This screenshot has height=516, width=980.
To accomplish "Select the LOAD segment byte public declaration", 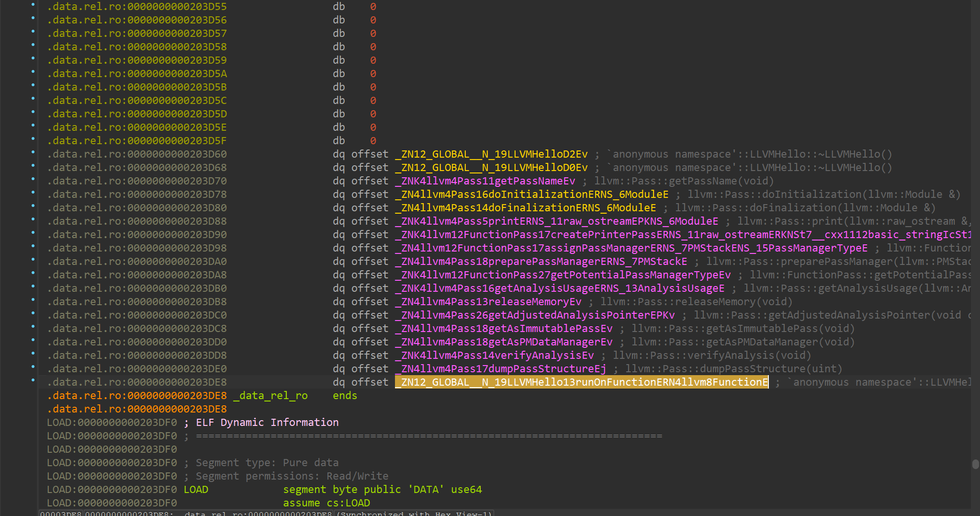I will point(382,490).
